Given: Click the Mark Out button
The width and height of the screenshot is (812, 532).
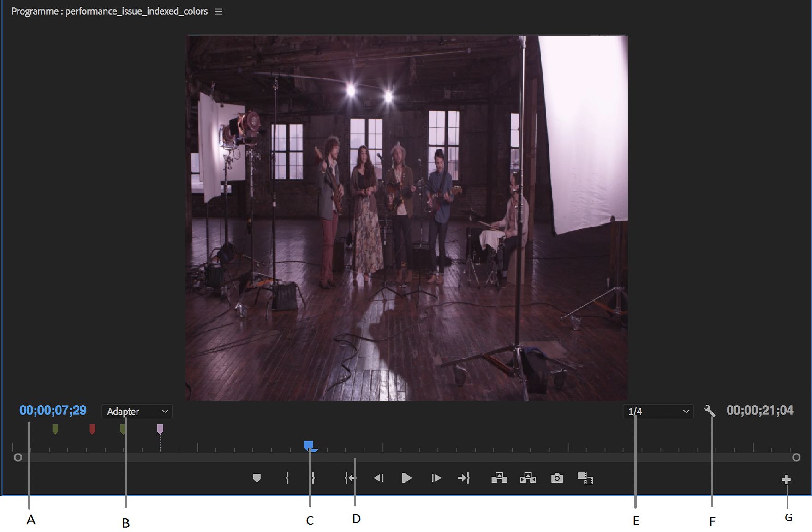Looking at the screenshot, I should pos(313,478).
